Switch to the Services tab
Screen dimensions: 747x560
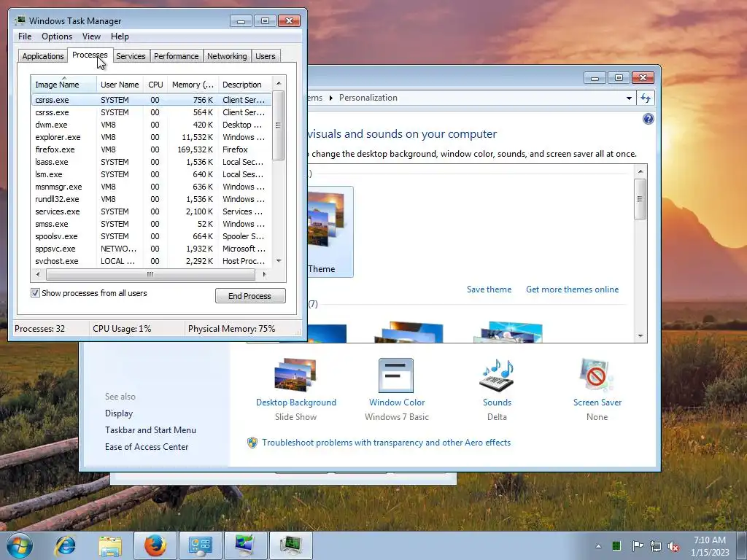pos(131,56)
